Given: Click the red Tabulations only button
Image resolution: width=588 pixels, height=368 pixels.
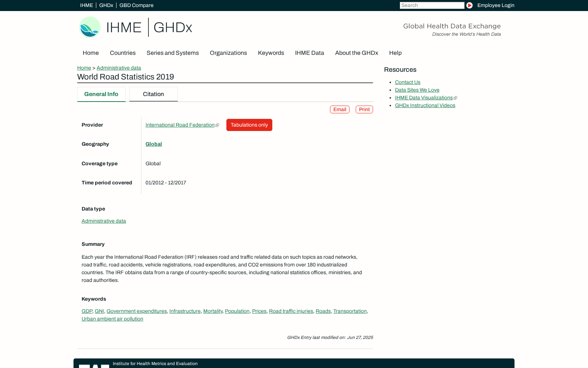Looking at the screenshot, I should click(249, 125).
